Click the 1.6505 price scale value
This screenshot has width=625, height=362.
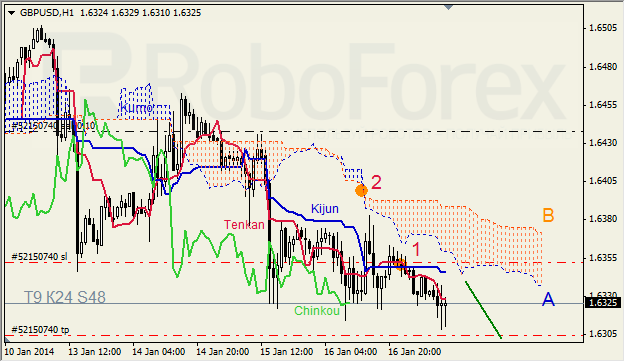coord(603,28)
